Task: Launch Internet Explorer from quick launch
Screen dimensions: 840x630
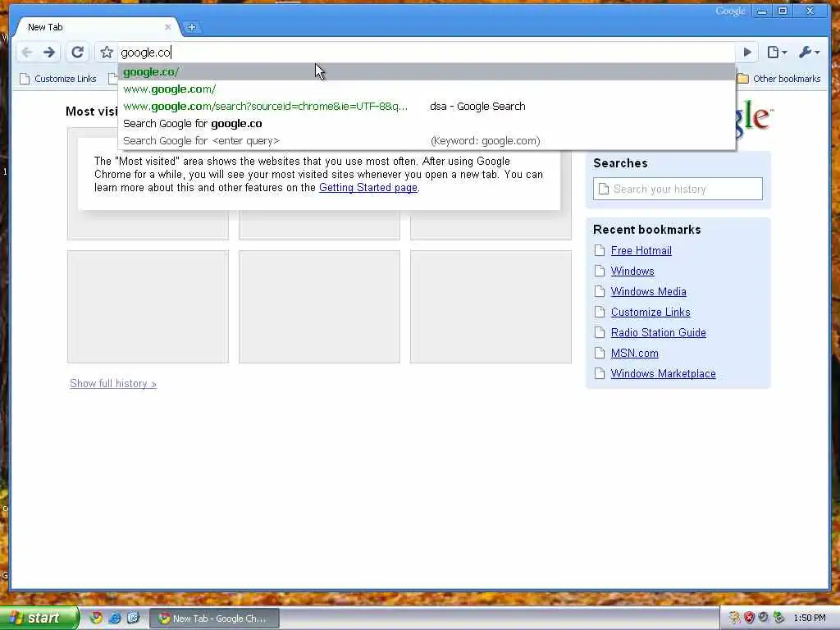Action: [115, 618]
